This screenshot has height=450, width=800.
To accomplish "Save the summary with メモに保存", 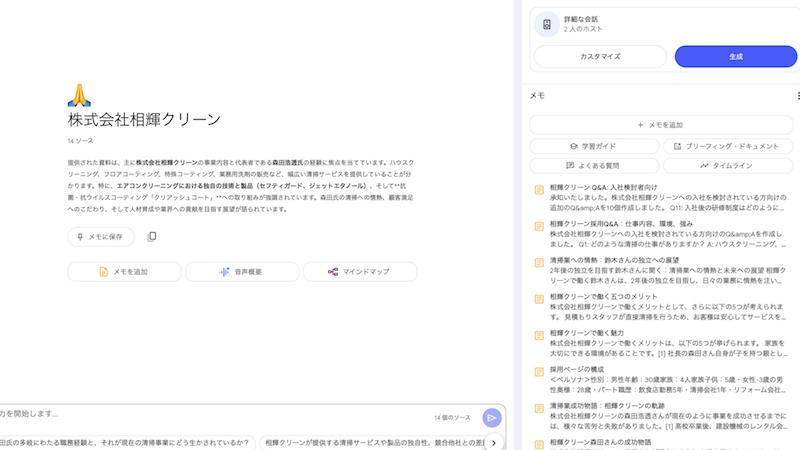I will [x=101, y=237].
